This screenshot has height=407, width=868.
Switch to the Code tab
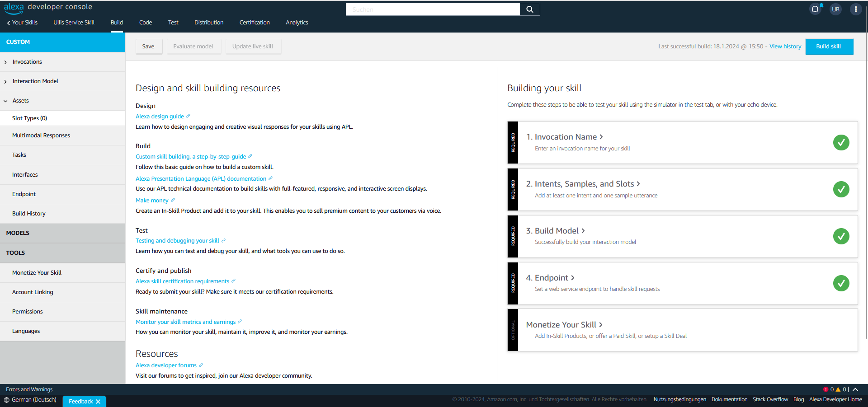[146, 23]
